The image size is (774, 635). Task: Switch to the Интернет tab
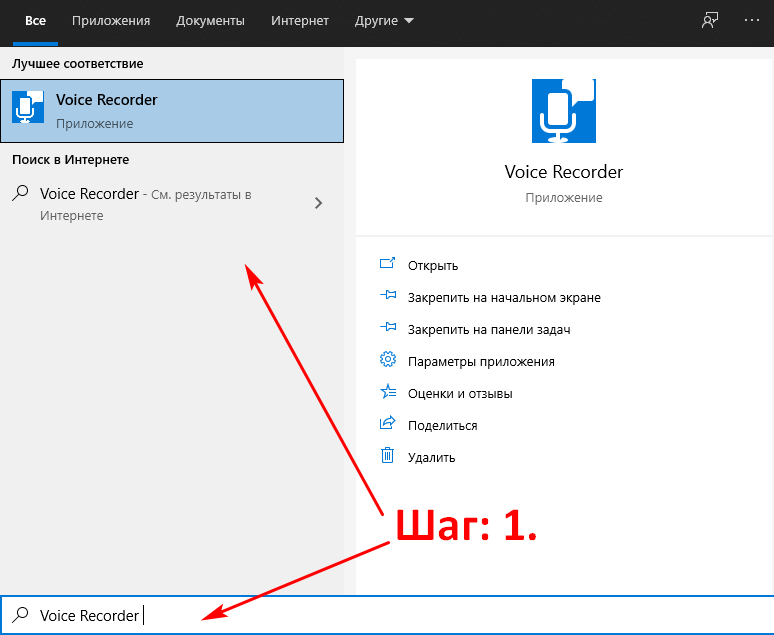point(300,21)
